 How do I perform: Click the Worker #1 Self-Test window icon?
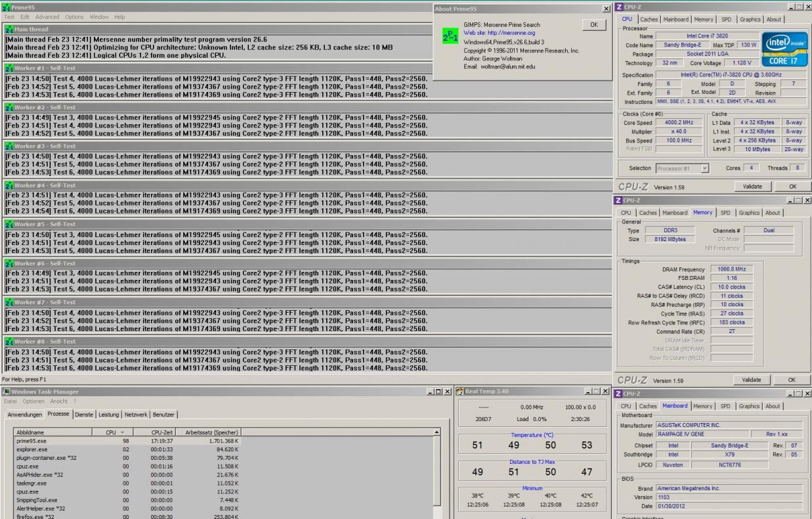(9, 68)
